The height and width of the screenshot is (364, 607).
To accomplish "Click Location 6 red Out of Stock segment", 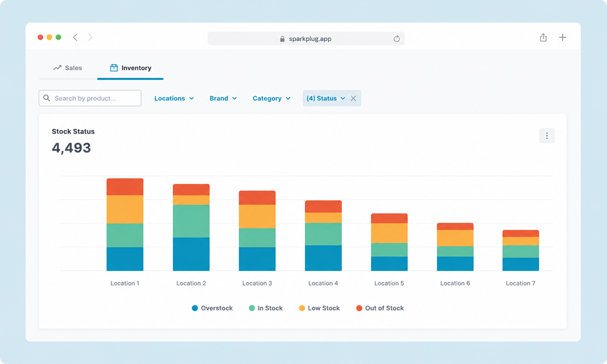I will point(455,227).
